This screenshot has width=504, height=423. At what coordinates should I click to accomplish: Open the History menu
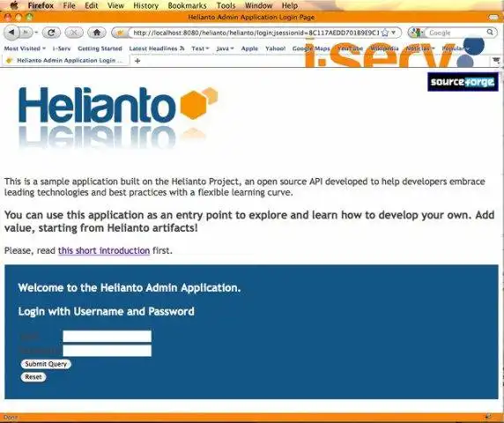click(x=145, y=5)
